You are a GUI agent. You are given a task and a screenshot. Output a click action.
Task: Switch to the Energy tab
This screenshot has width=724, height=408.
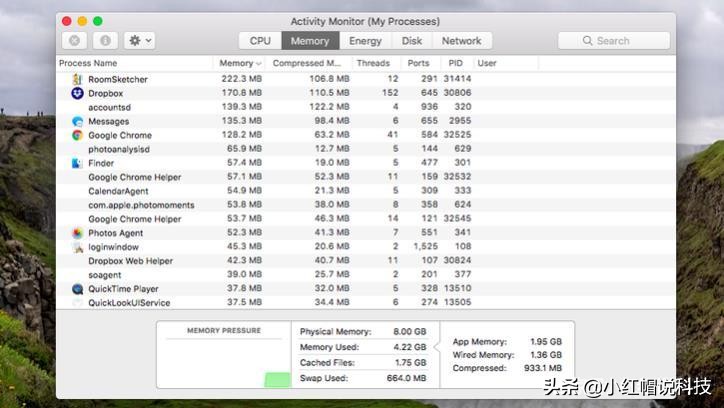[365, 41]
